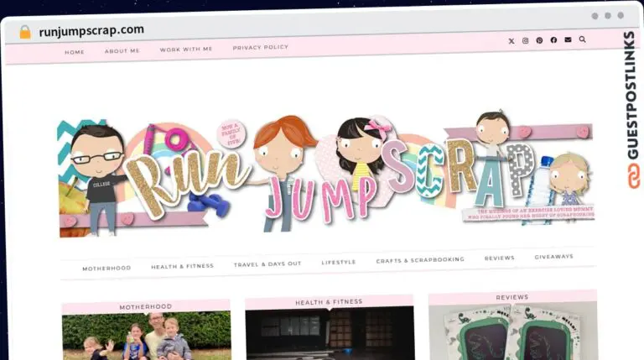Open the X (Twitter) social icon
This screenshot has width=644, height=360.
click(512, 41)
